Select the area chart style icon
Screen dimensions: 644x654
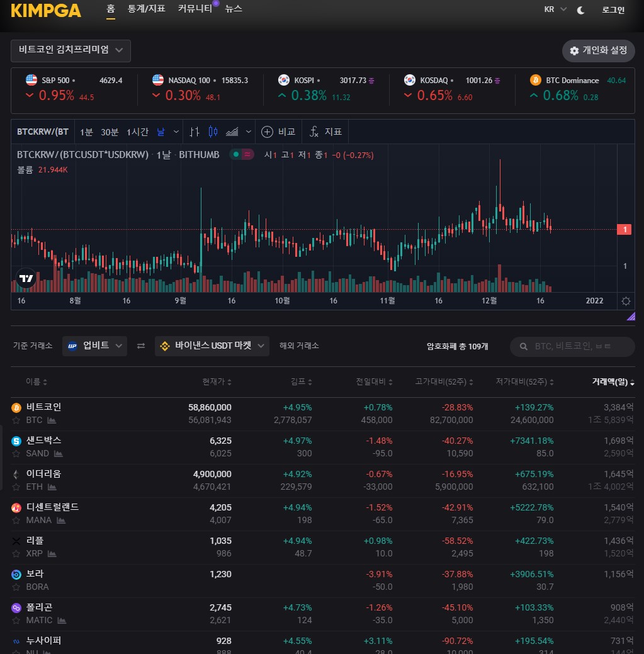click(x=232, y=132)
